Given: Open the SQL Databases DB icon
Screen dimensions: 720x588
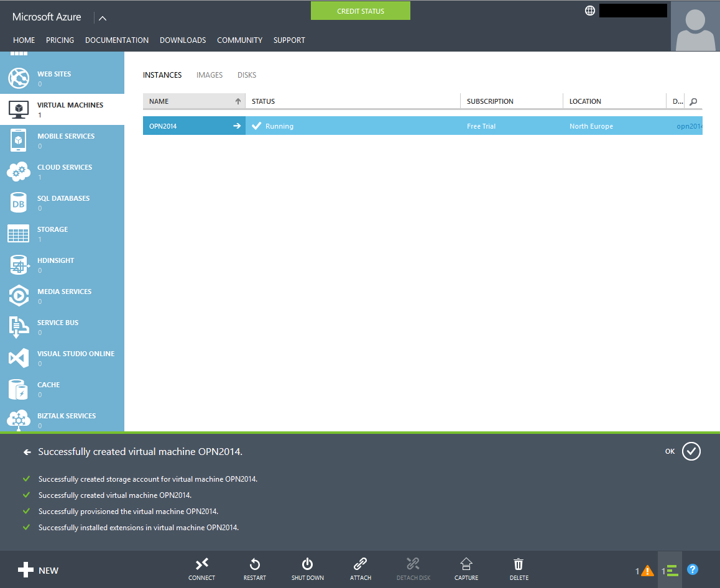Looking at the screenshot, I should pyautogui.click(x=19, y=203).
